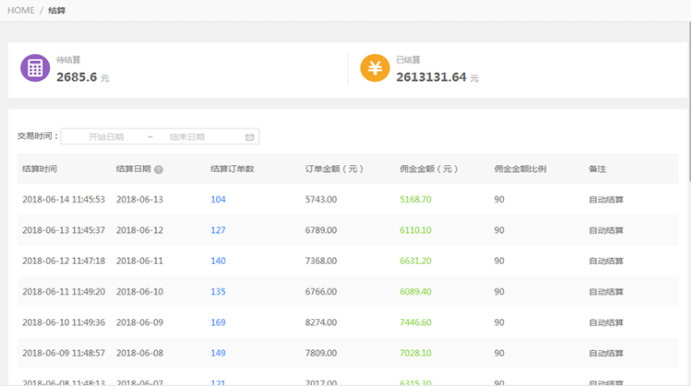Click the help icon beside 结算日期 header
691x386 pixels.
159,169
